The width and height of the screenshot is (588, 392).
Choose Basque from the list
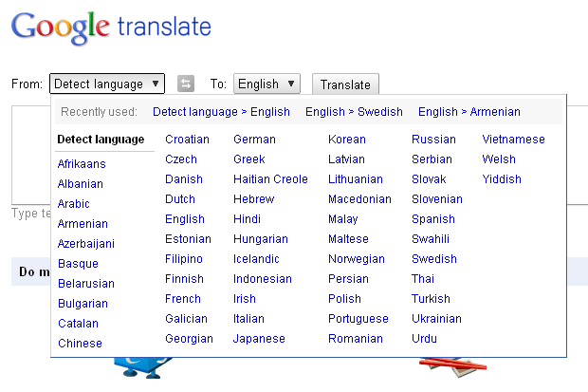[78, 264]
